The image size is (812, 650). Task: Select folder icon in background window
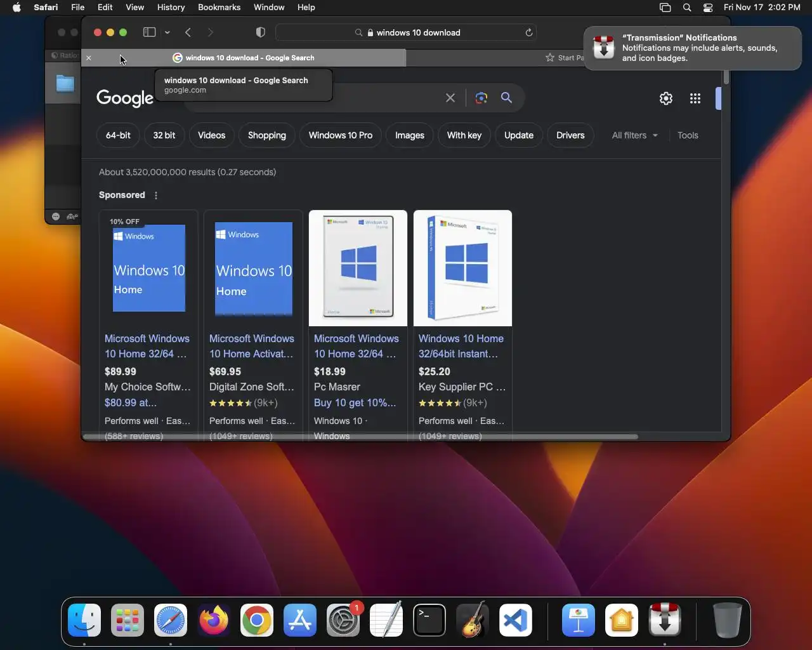[65, 83]
